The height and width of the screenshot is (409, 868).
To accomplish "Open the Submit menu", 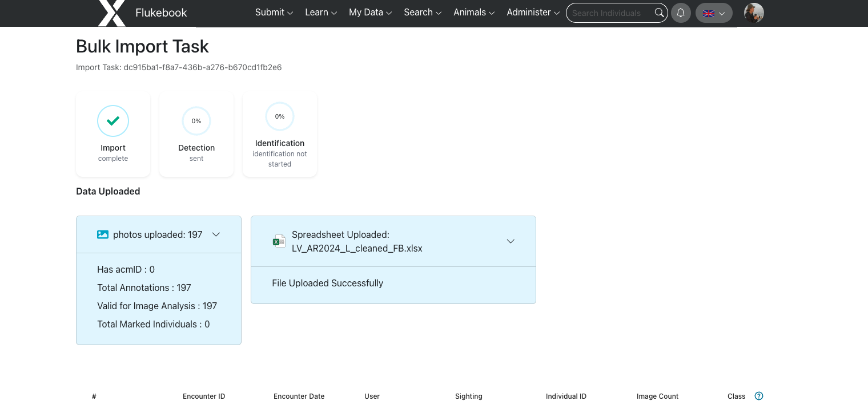I will tap(274, 13).
